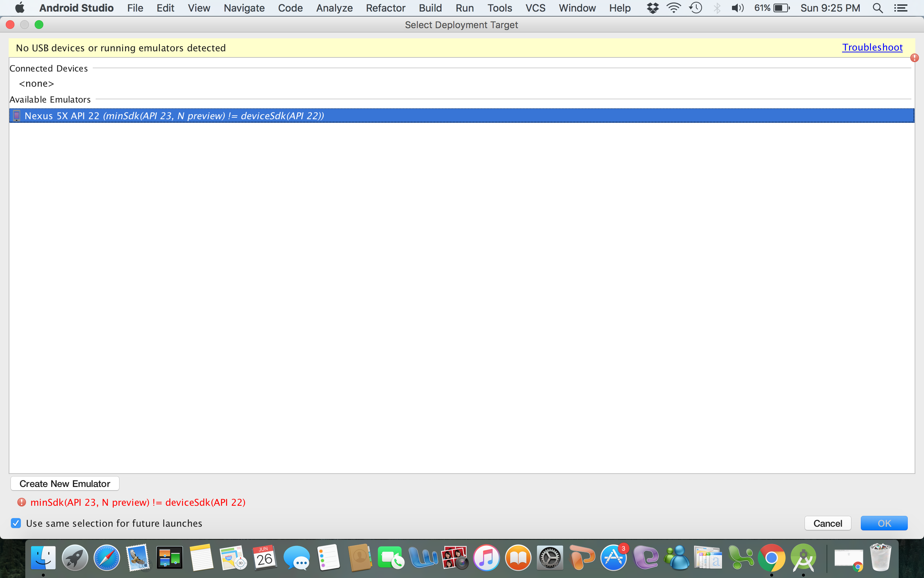Uncheck Use same selection for future launches
The image size is (924, 578).
click(16, 523)
